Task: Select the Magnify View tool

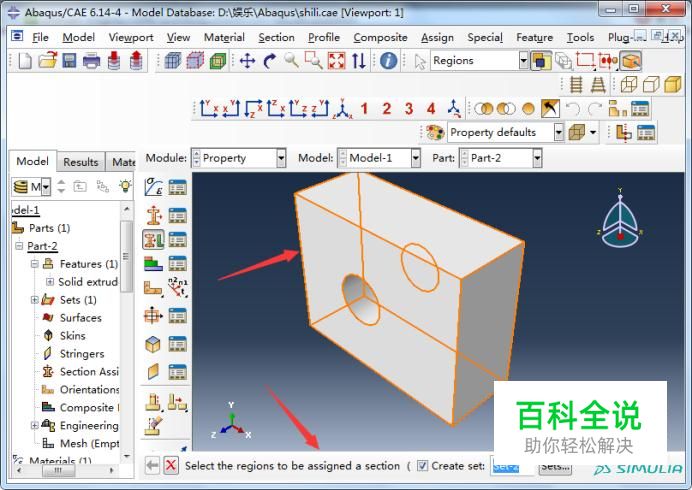Action: [x=291, y=60]
